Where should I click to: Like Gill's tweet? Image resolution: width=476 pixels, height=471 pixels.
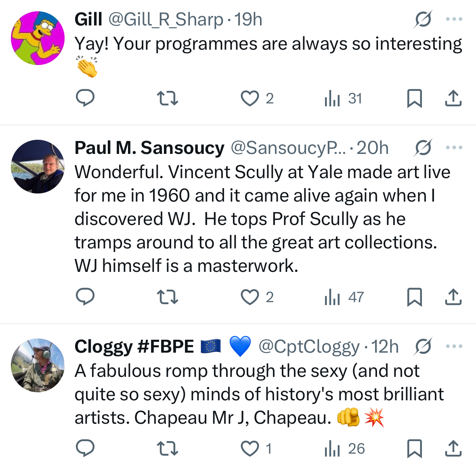coord(250,98)
